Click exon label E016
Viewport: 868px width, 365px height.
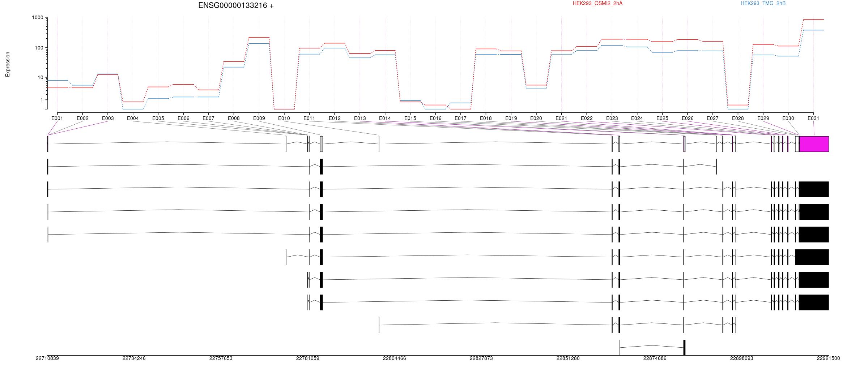[x=435, y=118]
